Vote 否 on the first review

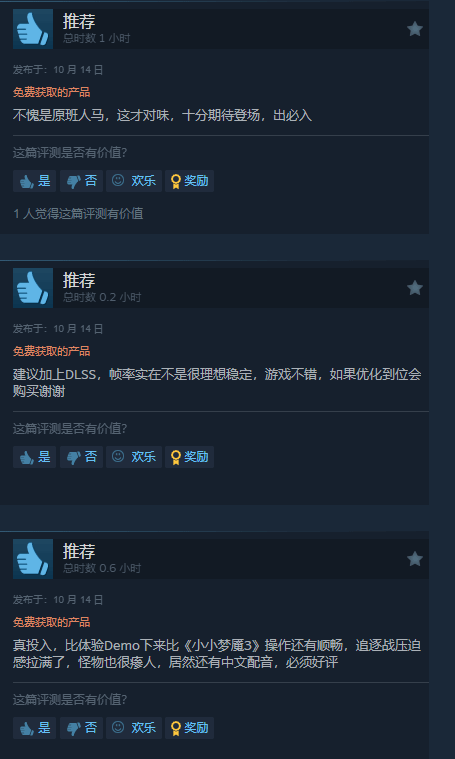[x=81, y=181]
